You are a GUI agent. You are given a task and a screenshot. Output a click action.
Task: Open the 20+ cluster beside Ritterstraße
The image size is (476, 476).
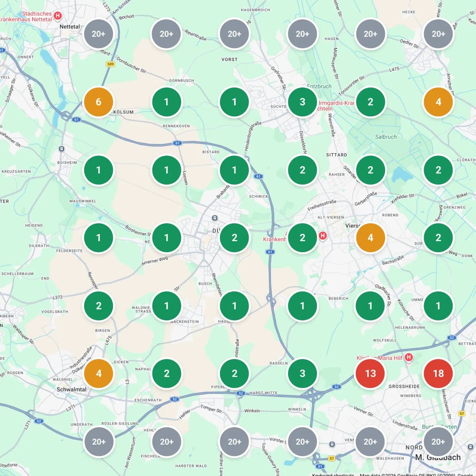click(x=166, y=34)
